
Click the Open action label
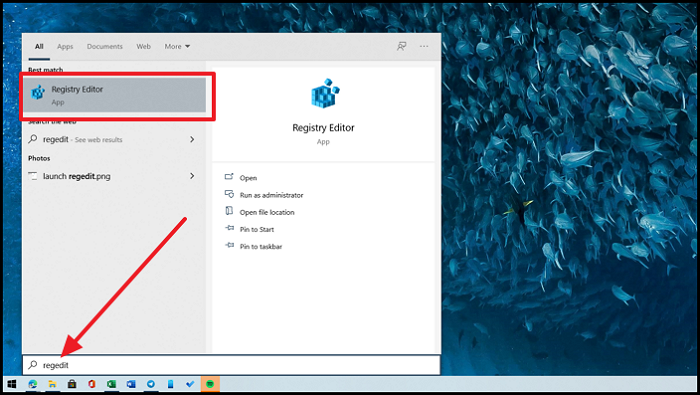(248, 178)
